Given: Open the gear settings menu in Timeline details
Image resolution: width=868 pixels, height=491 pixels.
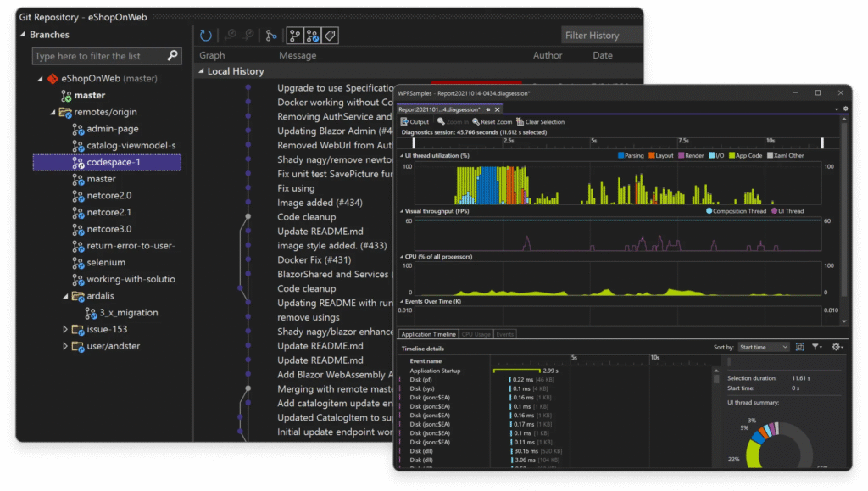Looking at the screenshot, I should click(837, 347).
